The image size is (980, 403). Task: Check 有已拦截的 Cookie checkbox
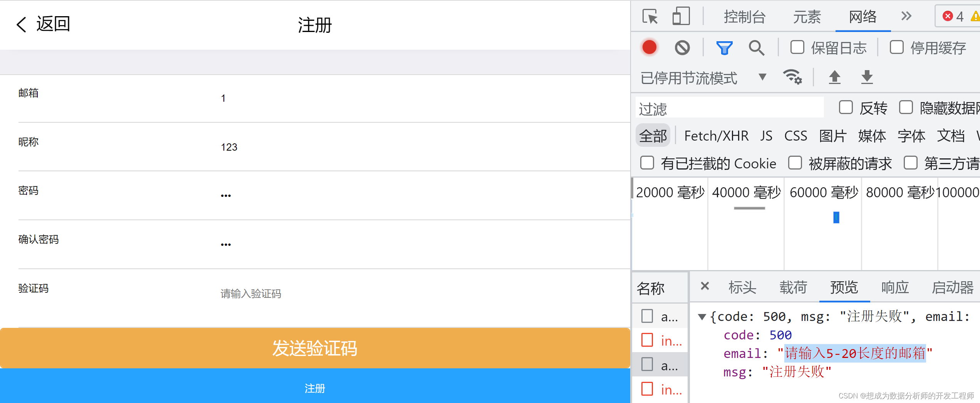click(647, 163)
